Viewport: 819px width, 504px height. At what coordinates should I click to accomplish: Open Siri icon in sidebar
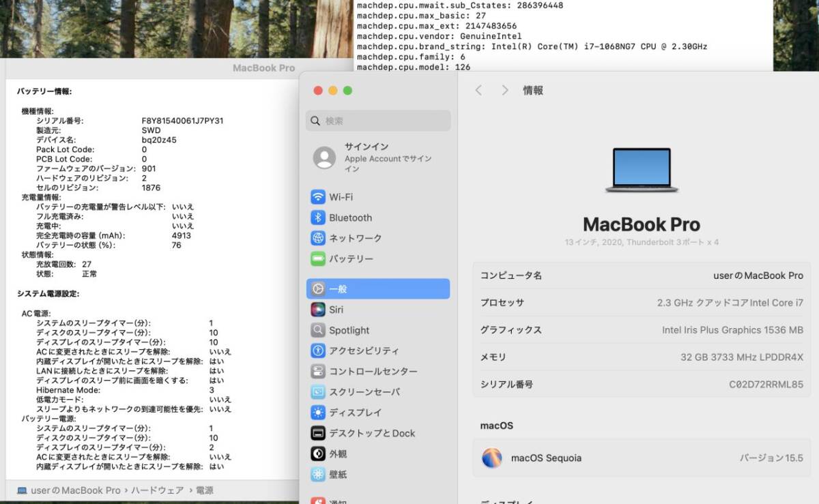pyautogui.click(x=318, y=310)
